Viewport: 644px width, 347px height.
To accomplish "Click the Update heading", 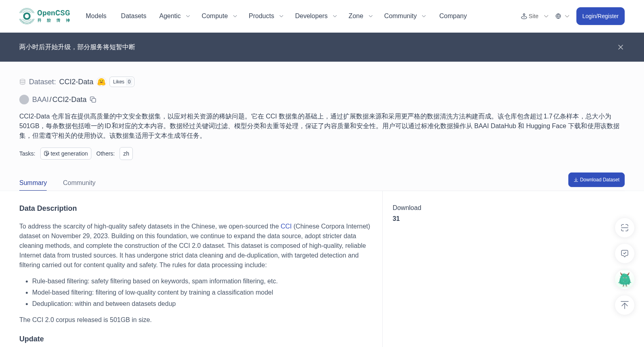I will pos(31,339).
